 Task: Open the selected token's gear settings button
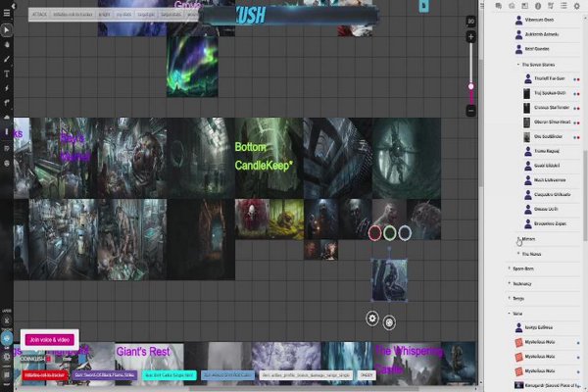(372, 318)
